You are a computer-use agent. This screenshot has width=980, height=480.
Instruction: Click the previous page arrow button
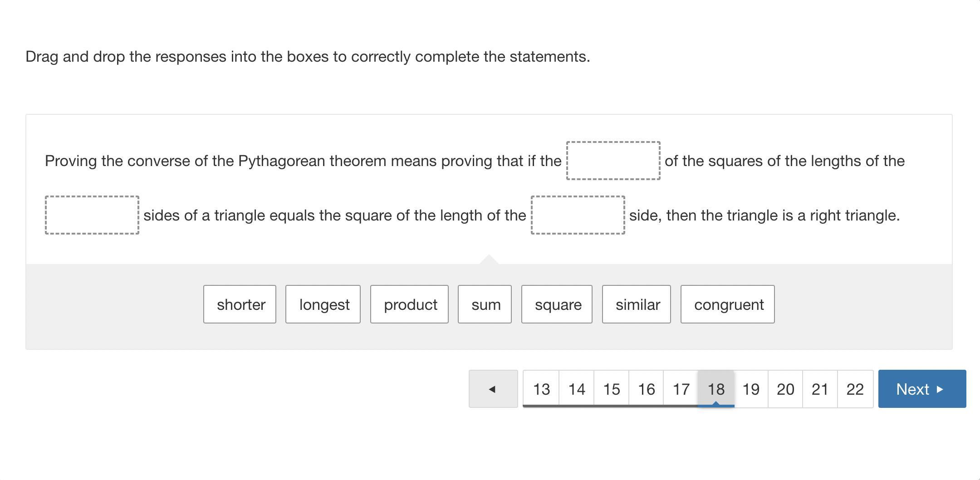pyautogui.click(x=493, y=389)
